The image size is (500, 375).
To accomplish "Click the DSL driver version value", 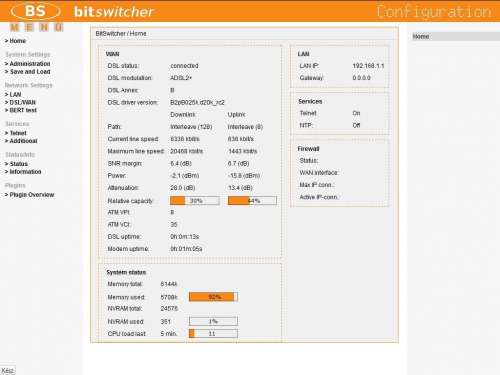I will pyautogui.click(x=197, y=103).
